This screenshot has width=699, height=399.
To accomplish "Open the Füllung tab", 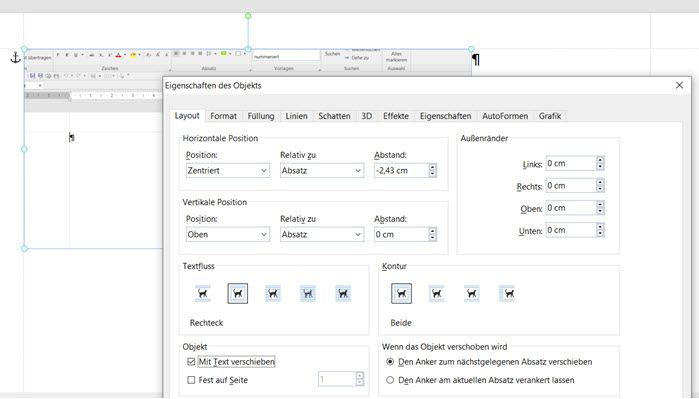I will pyautogui.click(x=261, y=116).
